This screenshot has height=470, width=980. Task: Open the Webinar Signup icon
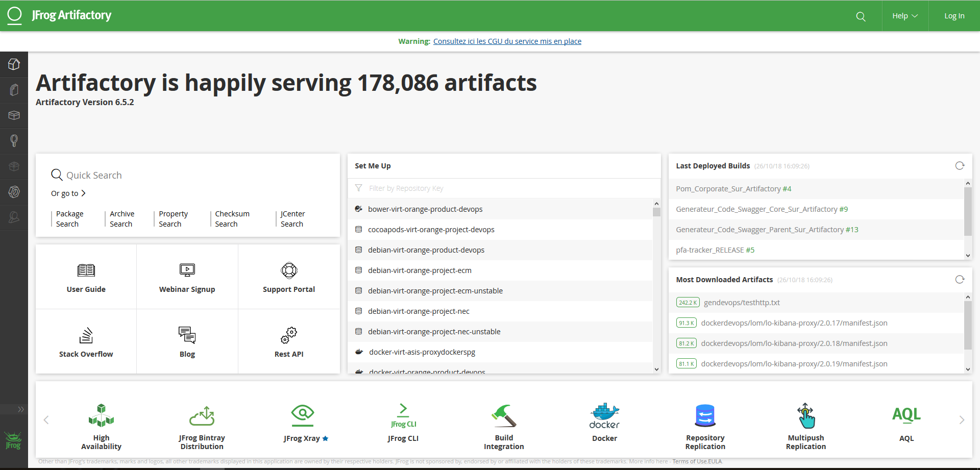tap(187, 270)
